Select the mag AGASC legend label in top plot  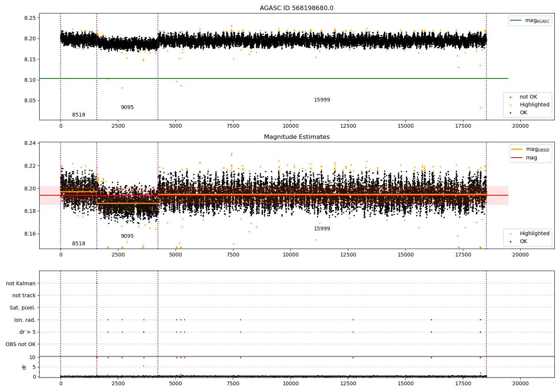(537, 21)
